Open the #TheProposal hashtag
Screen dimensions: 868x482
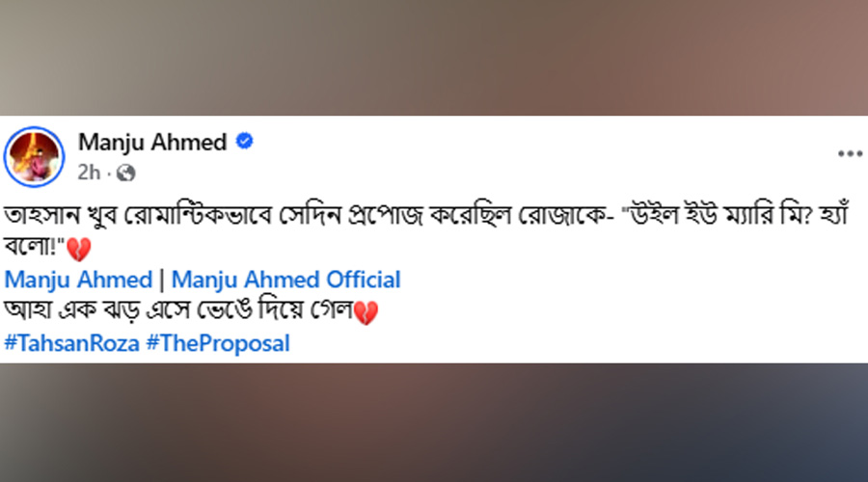pos(218,344)
